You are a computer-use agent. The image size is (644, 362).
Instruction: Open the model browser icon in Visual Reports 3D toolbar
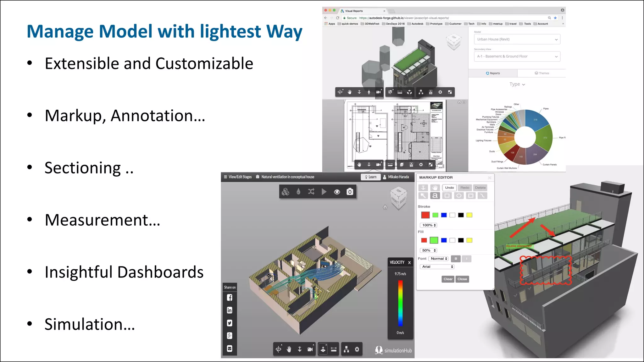click(x=421, y=92)
